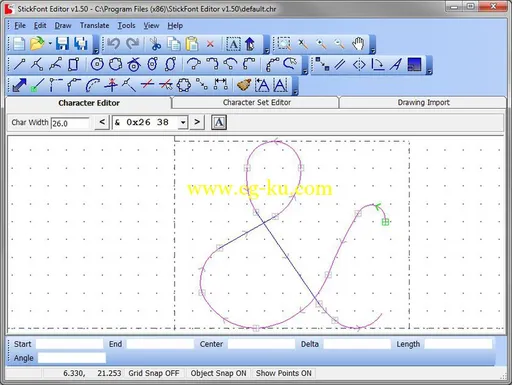Screen dimensions: 512x385
Task: Click the Copy pages icon
Action: [174, 44]
